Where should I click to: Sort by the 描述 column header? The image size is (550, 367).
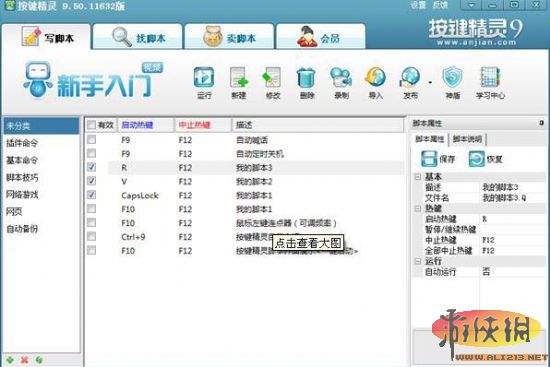tap(317, 125)
